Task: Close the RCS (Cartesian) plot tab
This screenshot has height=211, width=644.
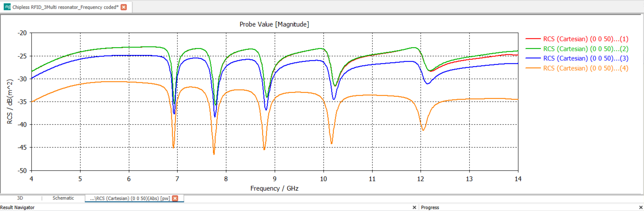Action: pos(175,198)
